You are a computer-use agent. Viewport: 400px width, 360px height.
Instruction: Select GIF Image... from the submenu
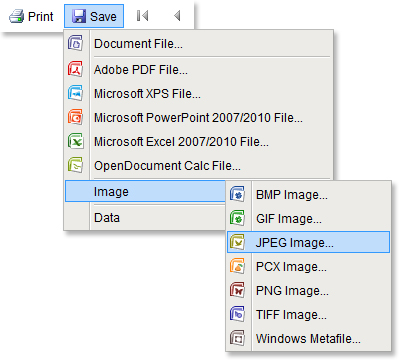[x=308, y=219]
